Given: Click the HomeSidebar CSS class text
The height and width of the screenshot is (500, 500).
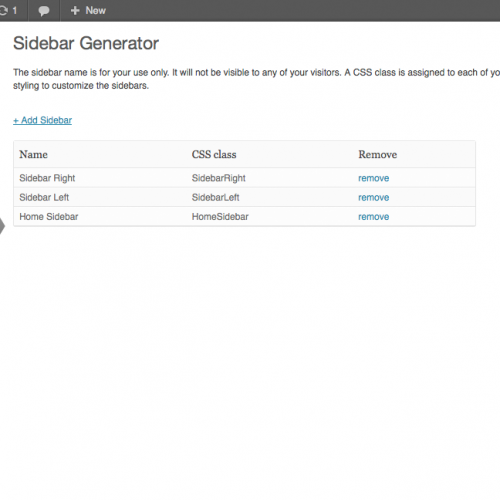Looking at the screenshot, I should point(220,217).
